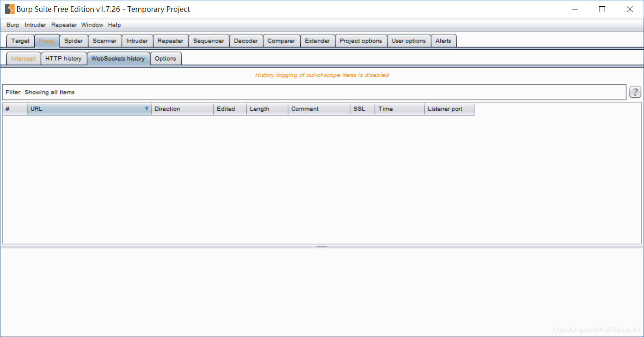Switch to the Comparer tab
Screen dimensions: 644x337
pos(281,41)
